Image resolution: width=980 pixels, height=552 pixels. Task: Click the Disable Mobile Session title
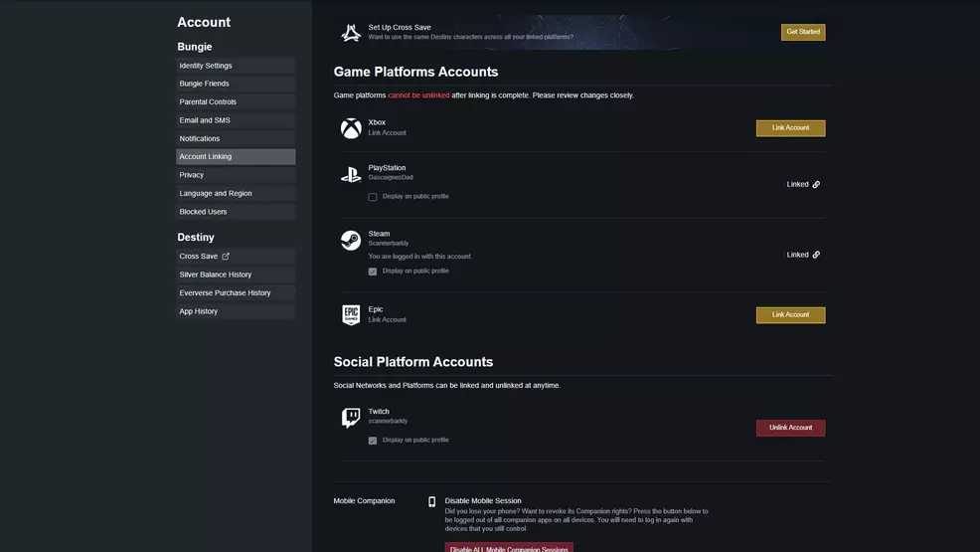tap(483, 500)
